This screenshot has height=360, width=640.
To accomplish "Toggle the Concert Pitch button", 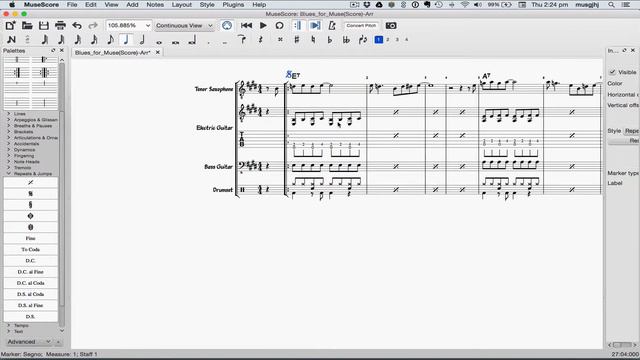I will pos(361,25).
